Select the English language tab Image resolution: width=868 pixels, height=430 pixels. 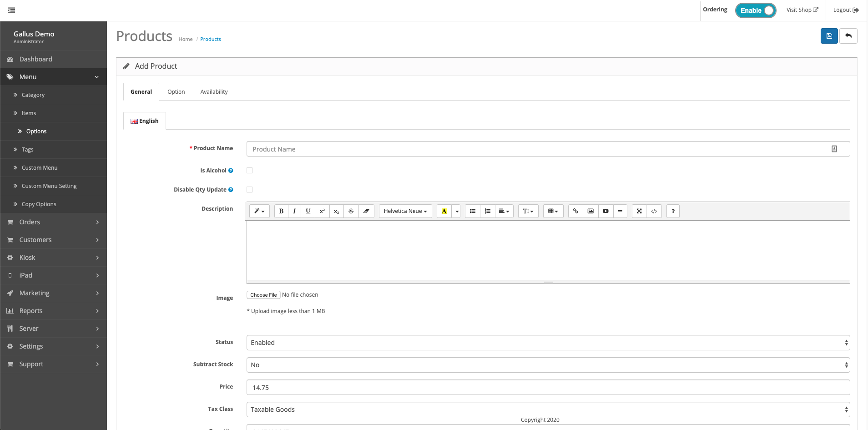pos(145,121)
